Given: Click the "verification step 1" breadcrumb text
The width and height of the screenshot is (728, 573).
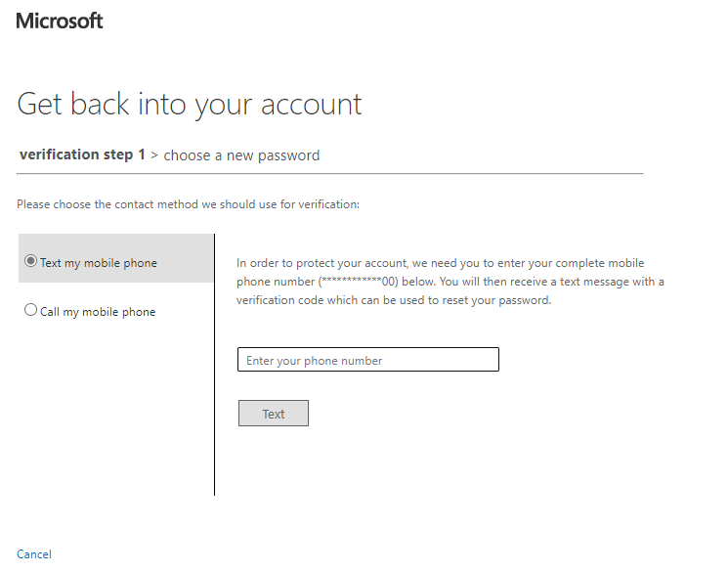Looking at the screenshot, I should [82, 154].
